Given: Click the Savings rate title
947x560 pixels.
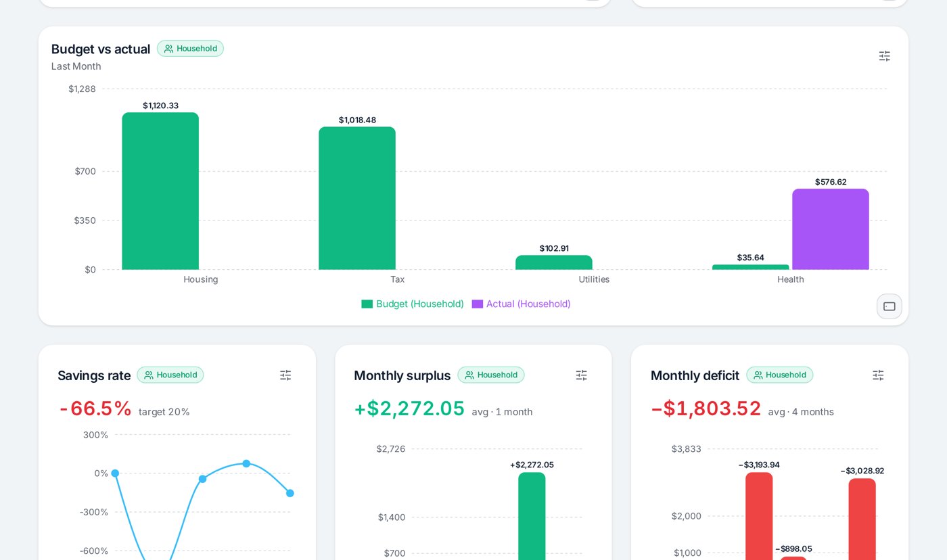Looking at the screenshot, I should [x=94, y=375].
